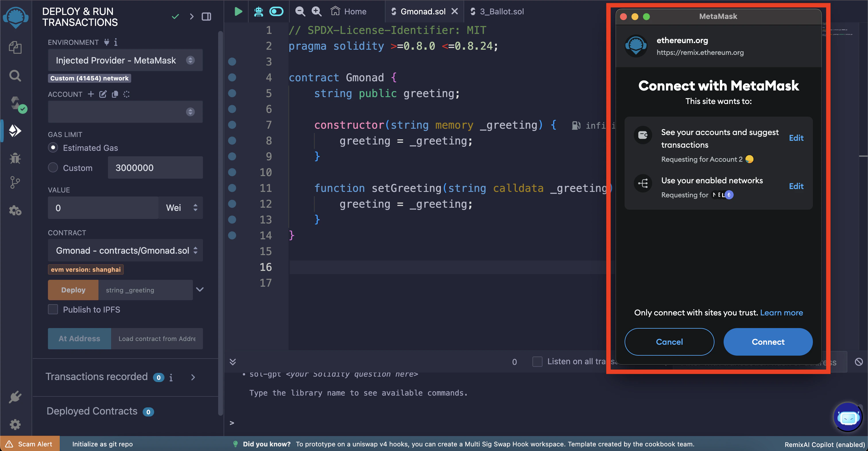
Task: Click the Learn more link
Action: pos(781,313)
